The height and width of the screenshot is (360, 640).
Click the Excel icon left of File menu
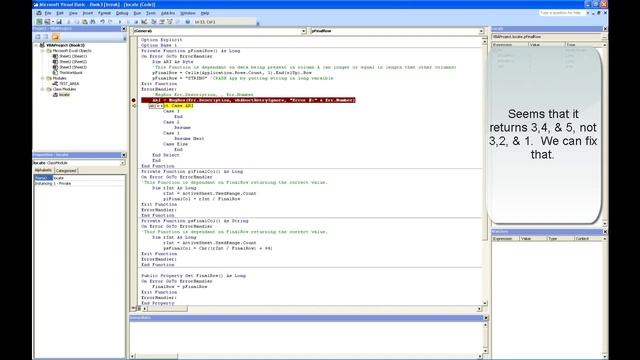[39, 13]
